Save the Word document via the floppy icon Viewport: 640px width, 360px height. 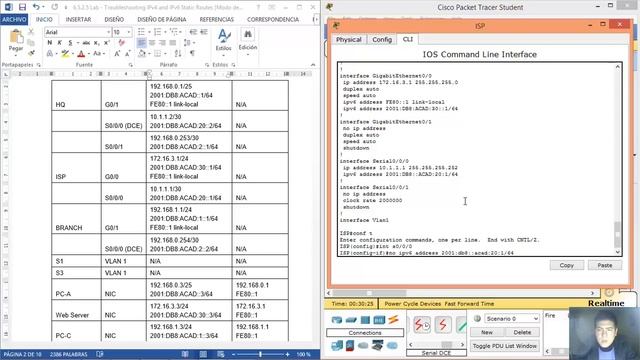(x=22, y=7)
